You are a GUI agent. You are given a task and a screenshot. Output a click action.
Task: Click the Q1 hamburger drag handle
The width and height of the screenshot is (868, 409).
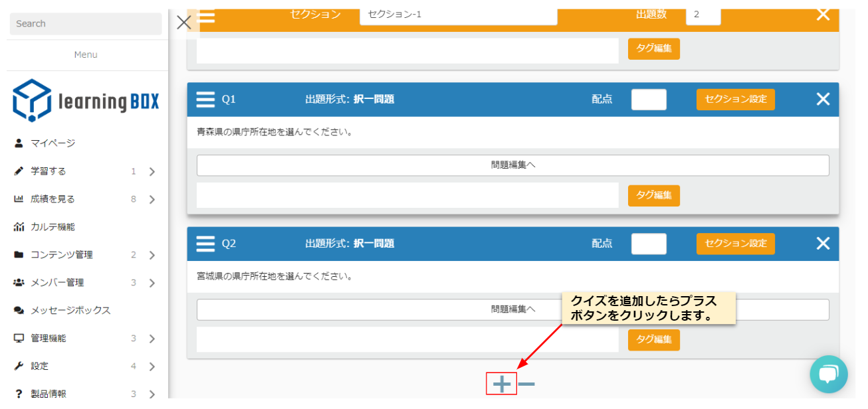point(205,100)
